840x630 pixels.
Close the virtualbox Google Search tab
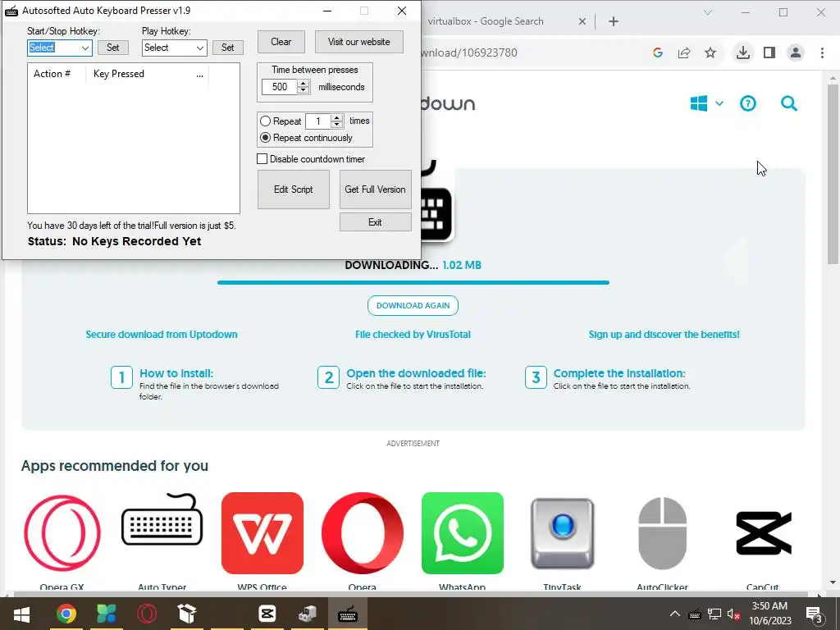(582, 21)
